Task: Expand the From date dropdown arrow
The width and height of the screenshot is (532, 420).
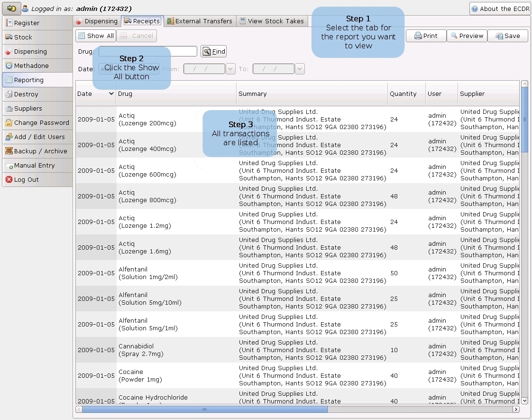Action: pyautogui.click(x=230, y=69)
